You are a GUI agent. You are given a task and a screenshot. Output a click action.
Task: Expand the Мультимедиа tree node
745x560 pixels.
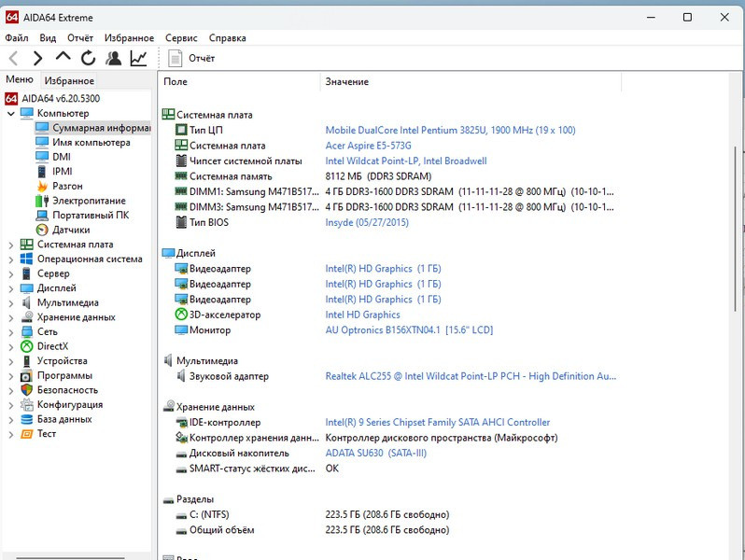tap(11, 303)
